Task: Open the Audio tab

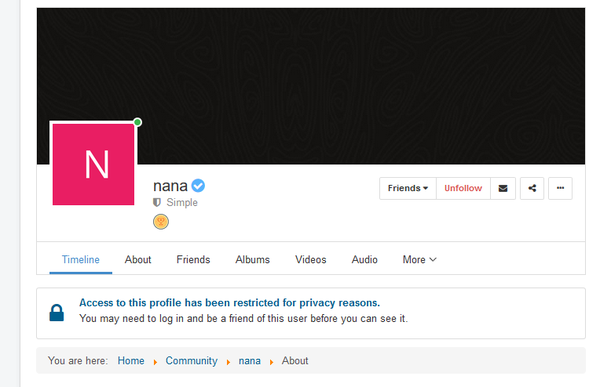Action: coord(365,260)
